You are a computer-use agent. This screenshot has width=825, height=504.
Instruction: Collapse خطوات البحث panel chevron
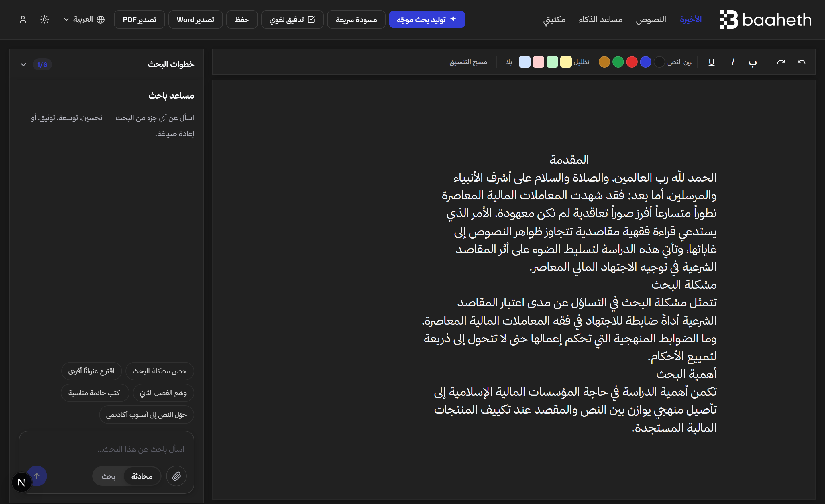(23, 64)
